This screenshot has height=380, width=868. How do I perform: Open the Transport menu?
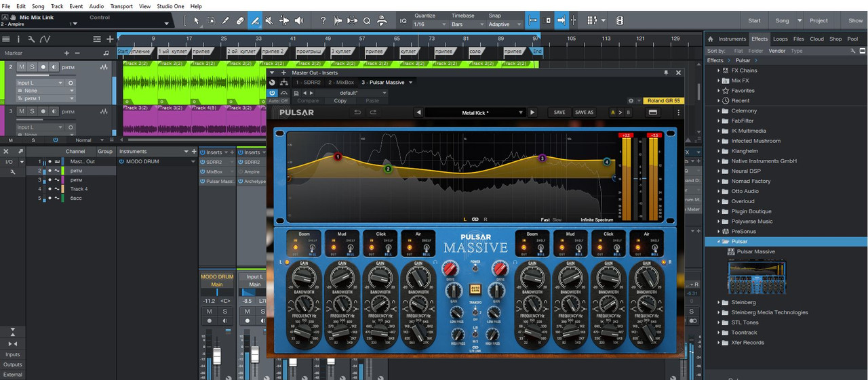(121, 6)
